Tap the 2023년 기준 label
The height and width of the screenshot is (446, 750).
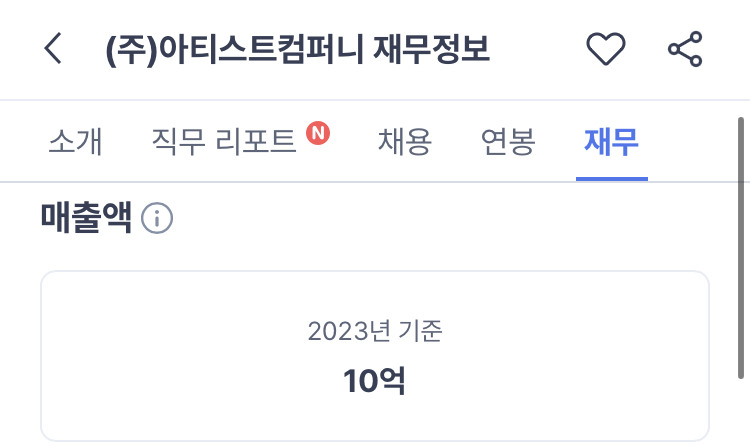(374, 332)
